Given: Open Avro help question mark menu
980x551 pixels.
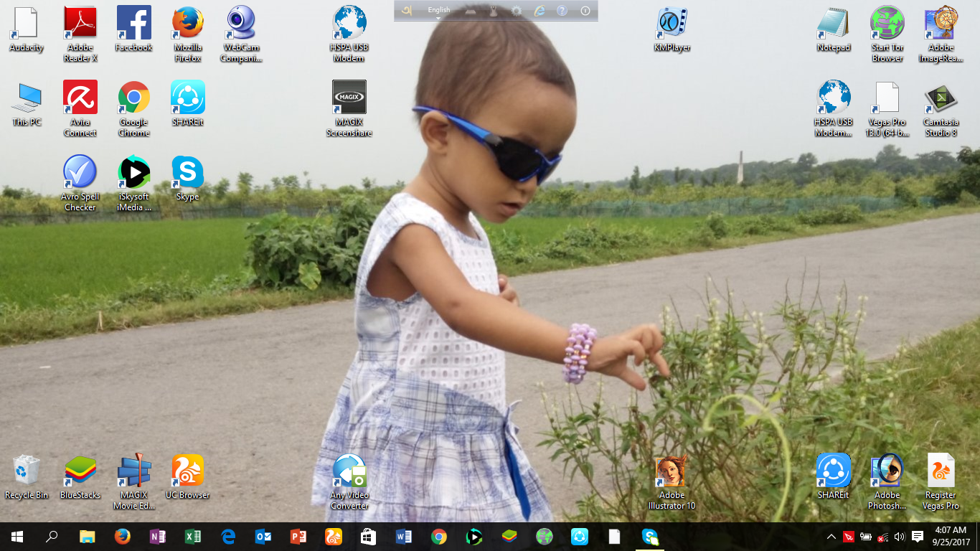Looking at the screenshot, I should [562, 11].
